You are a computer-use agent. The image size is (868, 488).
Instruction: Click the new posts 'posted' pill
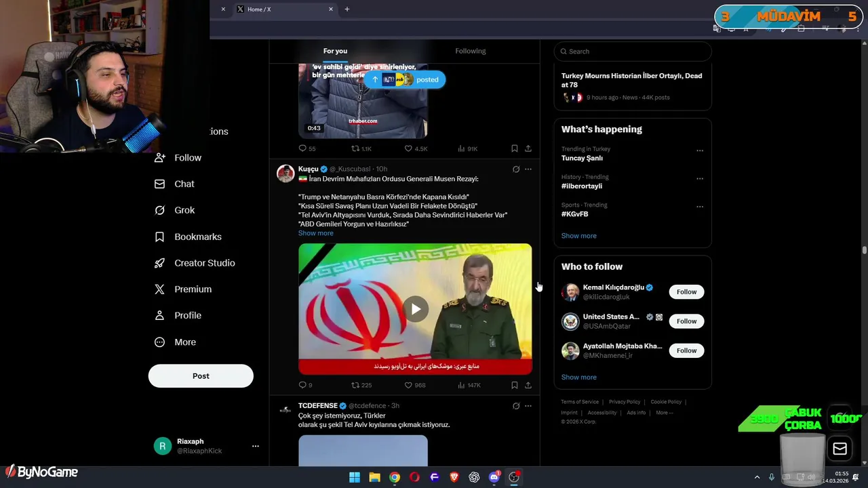[x=405, y=80]
